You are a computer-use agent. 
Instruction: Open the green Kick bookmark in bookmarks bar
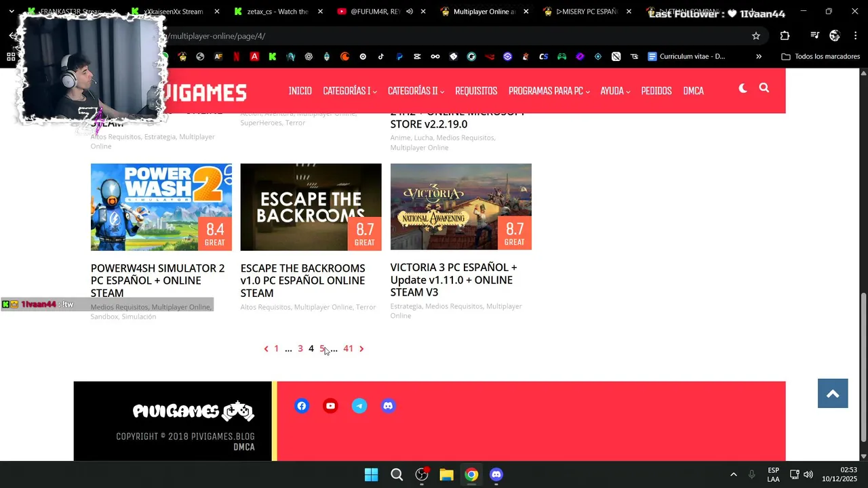coord(272,57)
